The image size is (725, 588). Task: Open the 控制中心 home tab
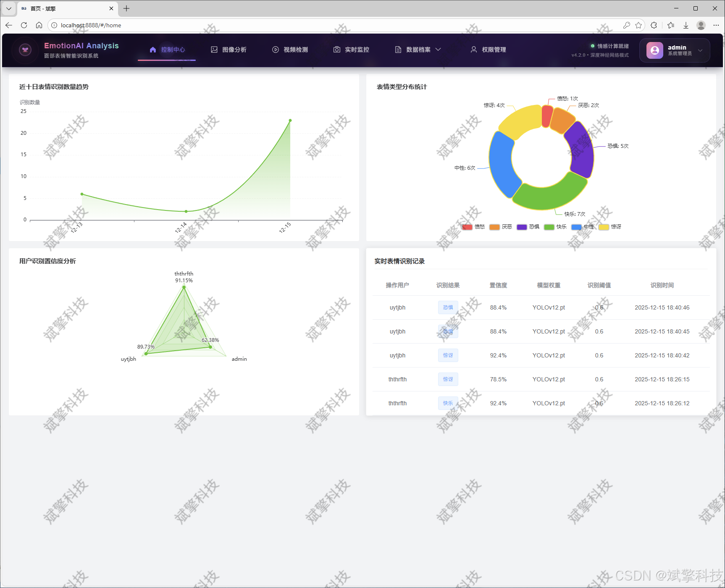[x=167, y=50]
